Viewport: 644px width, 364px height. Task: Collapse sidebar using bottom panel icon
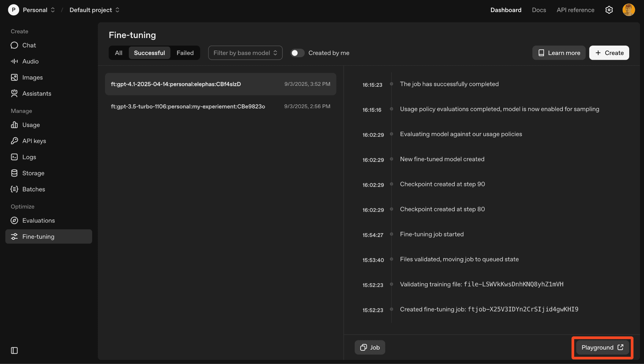(x=14, y=350)
